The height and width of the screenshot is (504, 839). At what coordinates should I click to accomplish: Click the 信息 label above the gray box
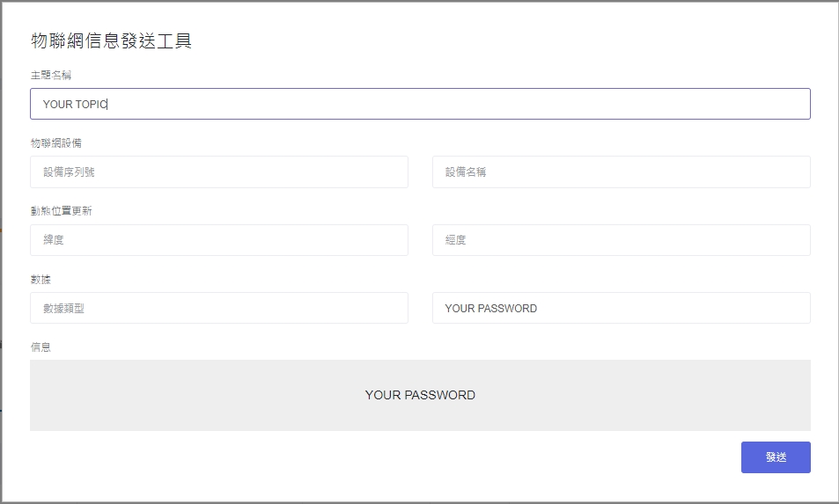pyautogui.click(x=40, y=347)
